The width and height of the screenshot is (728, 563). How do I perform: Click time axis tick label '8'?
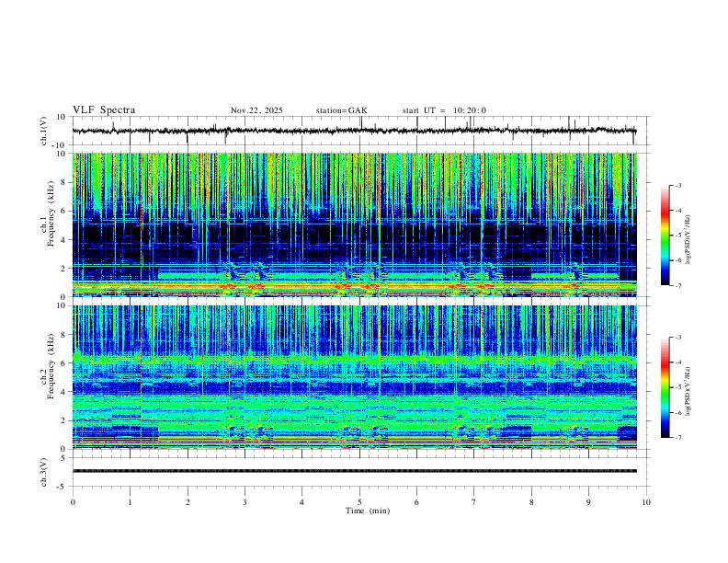click(x=531, y=502)
